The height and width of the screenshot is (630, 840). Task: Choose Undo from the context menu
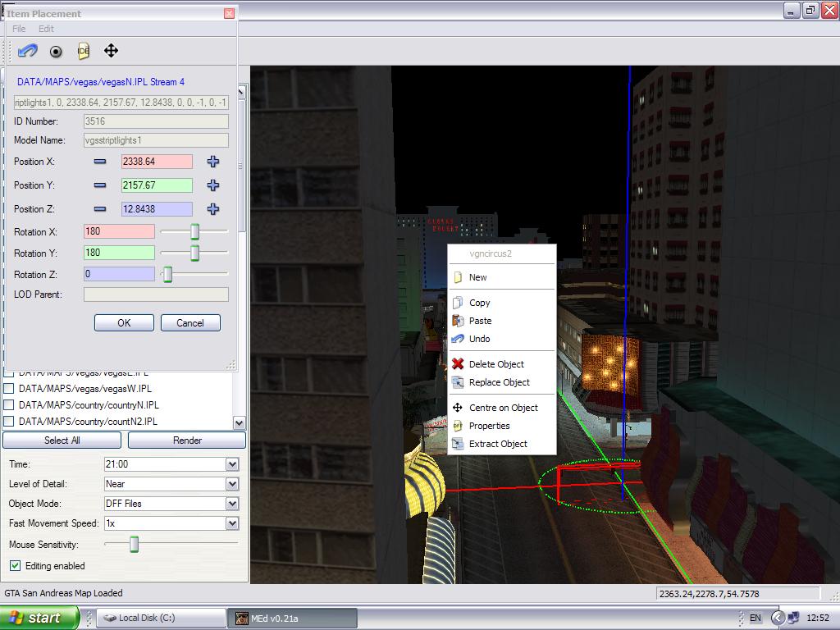coord(502,339)
